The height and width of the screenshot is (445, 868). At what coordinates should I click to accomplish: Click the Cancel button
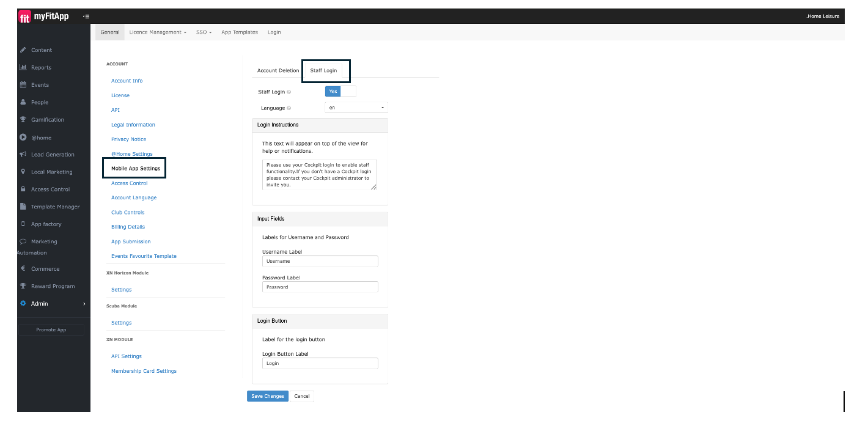click(x=302, y=396)
